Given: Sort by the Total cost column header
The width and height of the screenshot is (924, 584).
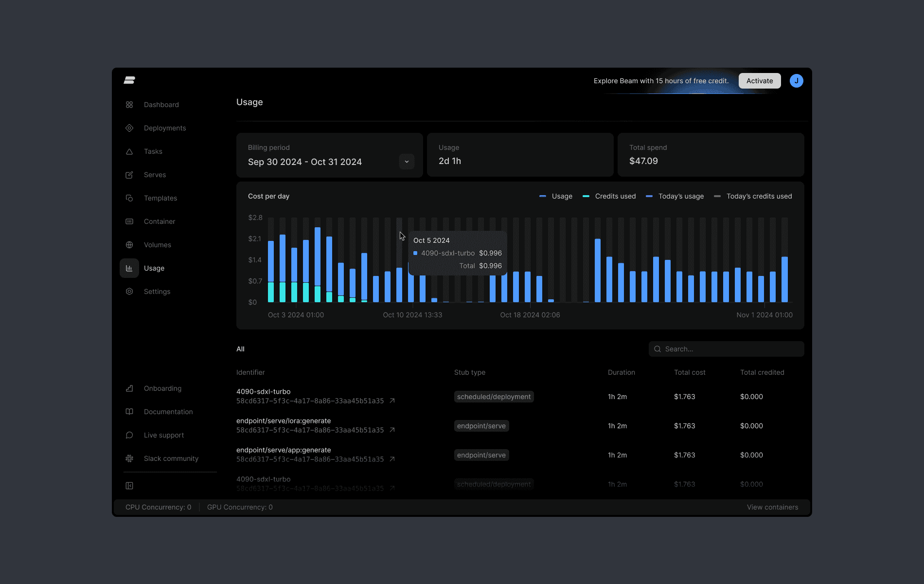Looking at the screenshot, I should [x=690, y=372].
